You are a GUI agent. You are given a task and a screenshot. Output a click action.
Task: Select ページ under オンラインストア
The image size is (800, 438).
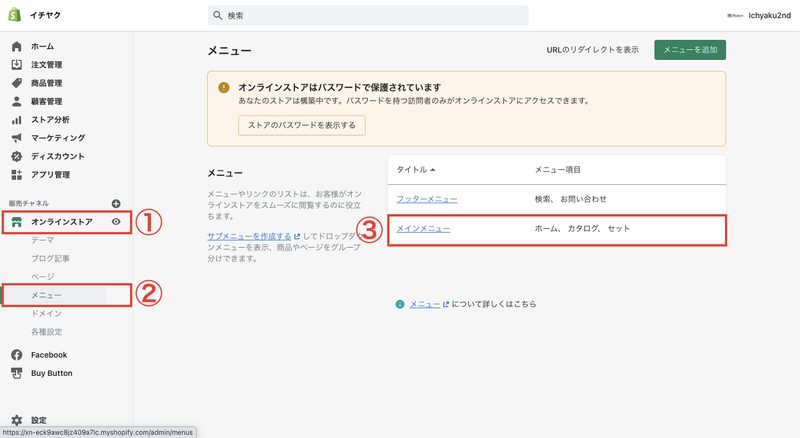pos(42,277)
